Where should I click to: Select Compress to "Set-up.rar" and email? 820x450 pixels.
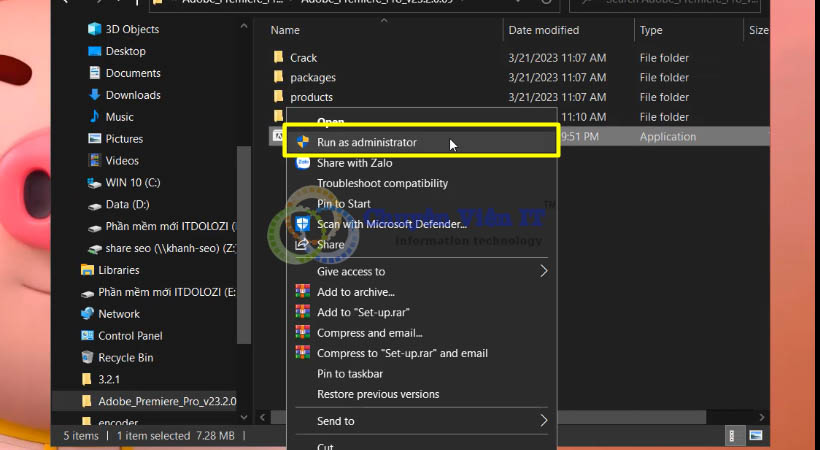tap(402, 353)
